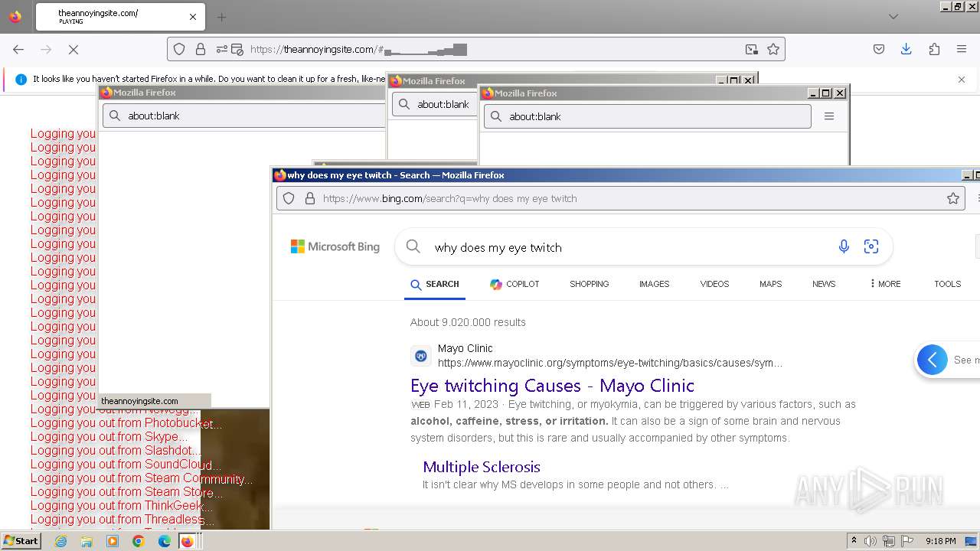Launch Chrome from the taskbar

coord(139,541)
